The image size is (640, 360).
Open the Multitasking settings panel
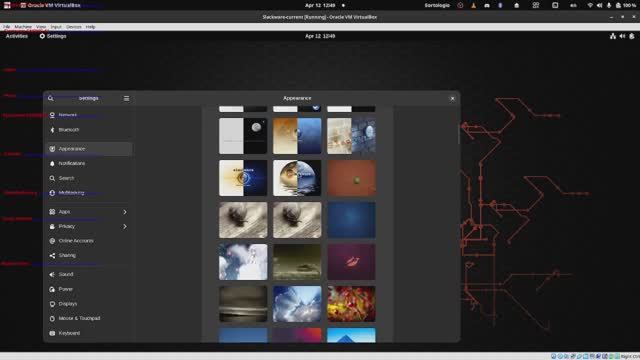89,193
